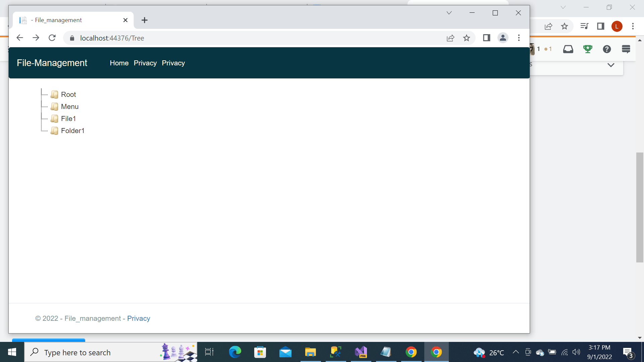Image resolution: width=644 pixels, height=362 pixels.
Task: Click the File-Management brand link
Action: coord(52,63)
